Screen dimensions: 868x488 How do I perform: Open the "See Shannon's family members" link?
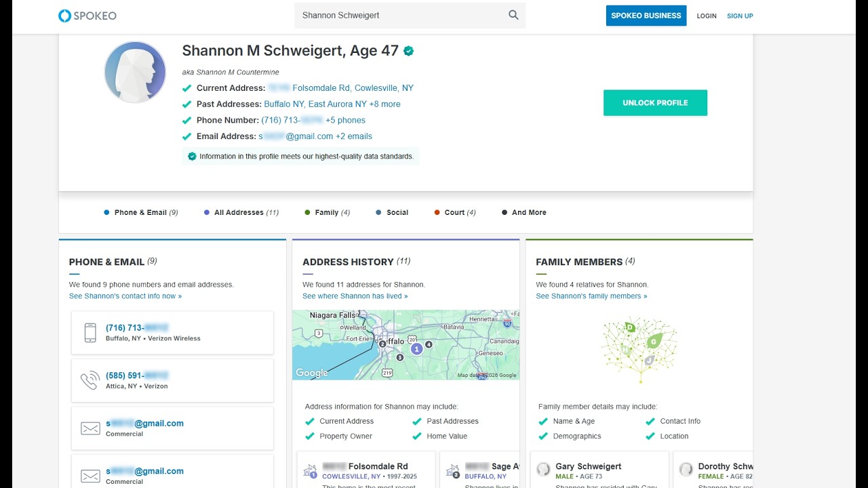point(591,296)
